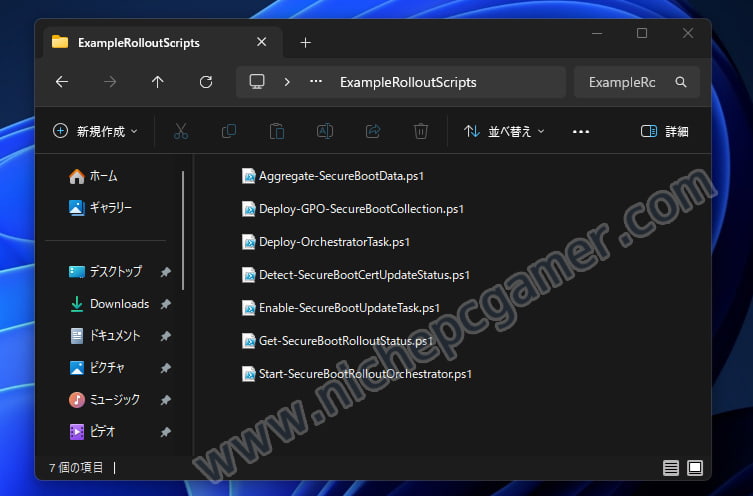
Task: Click the Deploy-OrchestratorTask.ps1 file icon
Action: pos(248,242)
